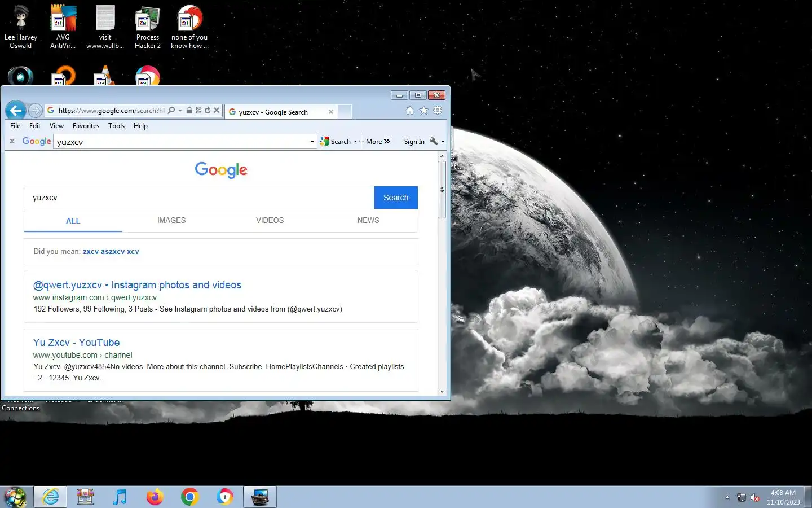The image size is (812, 508).
Task: Click Internet Explorer in the taskbar
Action: [x=50, y=497]
